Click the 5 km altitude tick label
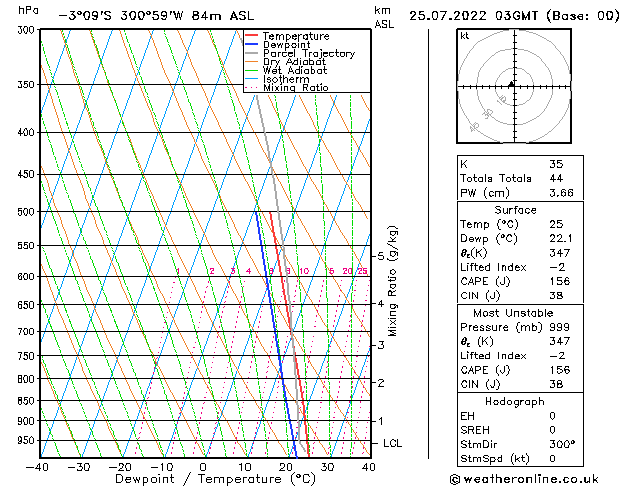 381,256
